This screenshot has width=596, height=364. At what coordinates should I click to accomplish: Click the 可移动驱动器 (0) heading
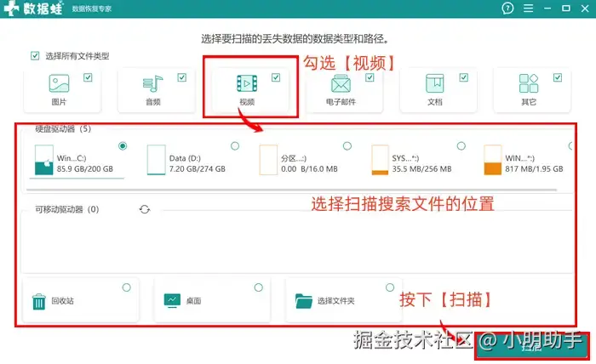(67, 209)
